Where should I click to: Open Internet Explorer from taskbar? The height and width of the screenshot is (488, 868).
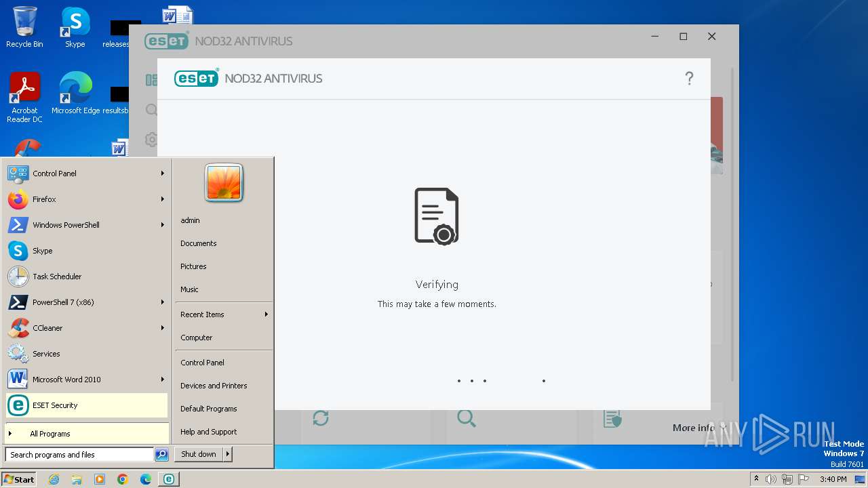[x=54, y=479]
